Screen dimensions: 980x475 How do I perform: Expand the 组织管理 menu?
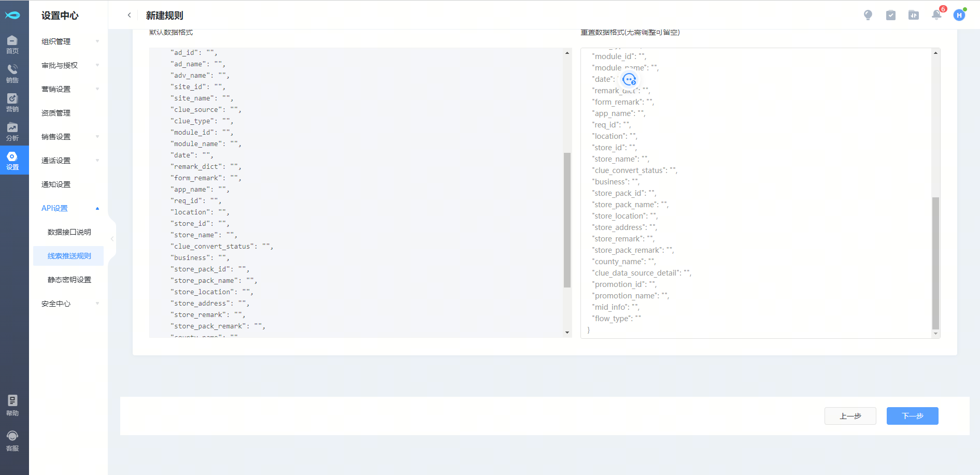coord(69,41)
